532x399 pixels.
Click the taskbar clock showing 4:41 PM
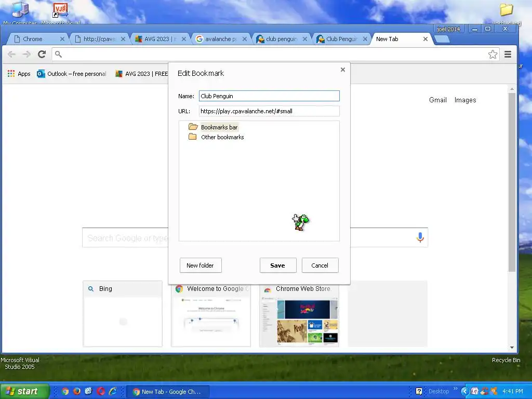point(513,391)
